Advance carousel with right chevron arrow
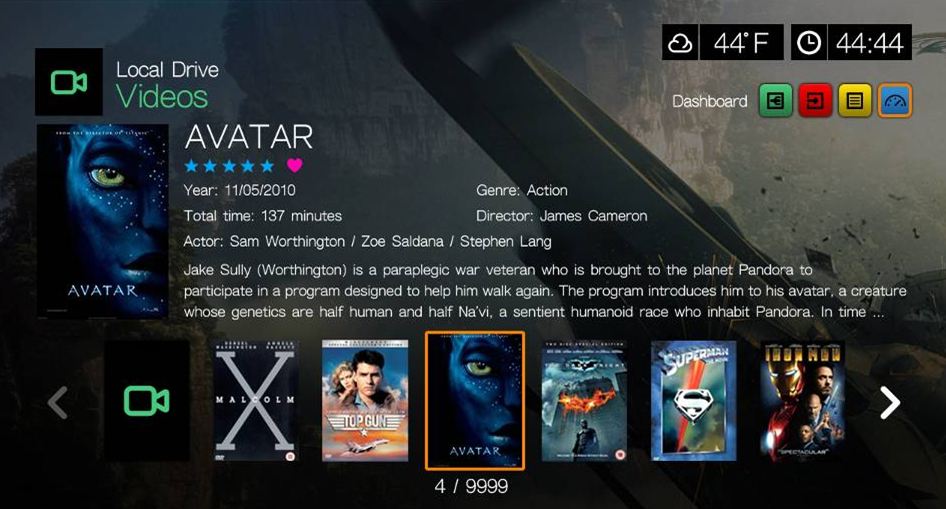 coord(890,402)
